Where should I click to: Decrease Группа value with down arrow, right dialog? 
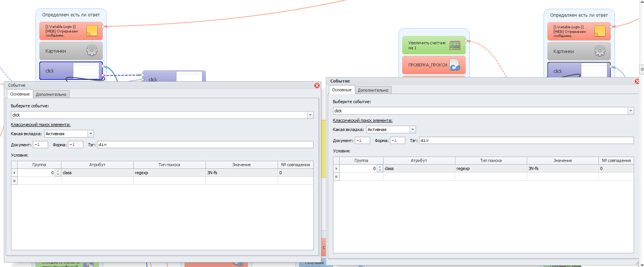tap(380, 170)
